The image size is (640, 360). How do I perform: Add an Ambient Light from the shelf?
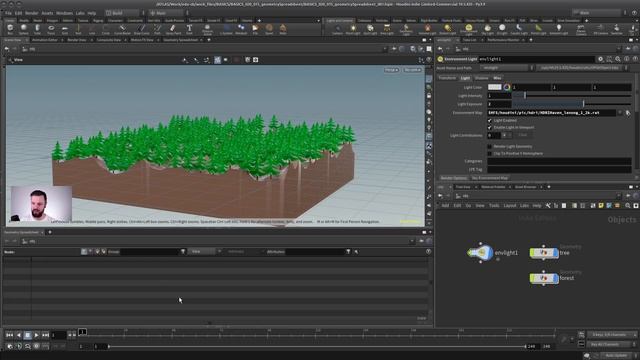pos(559,29)
